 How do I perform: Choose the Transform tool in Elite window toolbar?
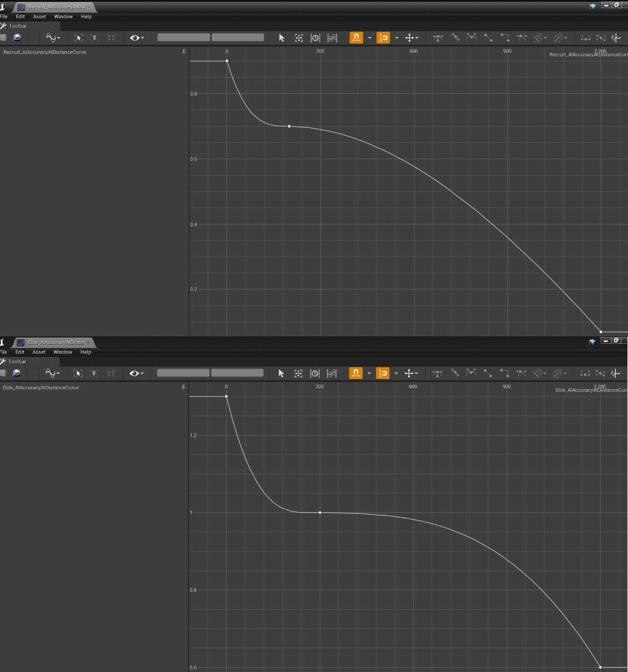click(x=298, y=373)
